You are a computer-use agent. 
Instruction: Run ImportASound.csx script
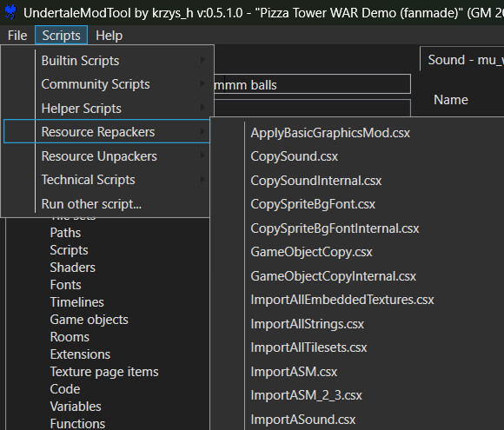click(x=303, y=420)
